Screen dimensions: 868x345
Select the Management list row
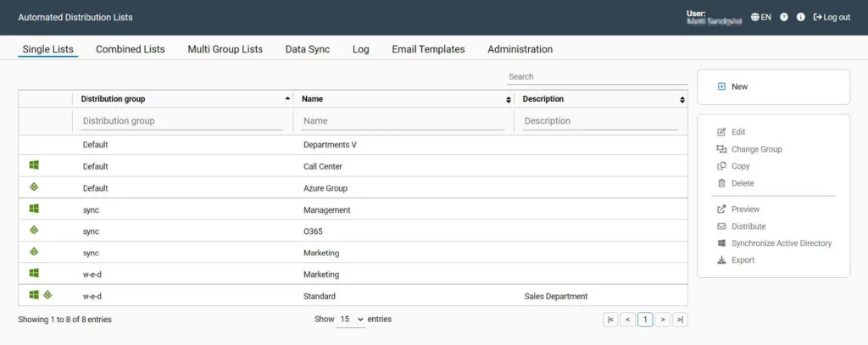pyautogui.click(x=353, y=209)
